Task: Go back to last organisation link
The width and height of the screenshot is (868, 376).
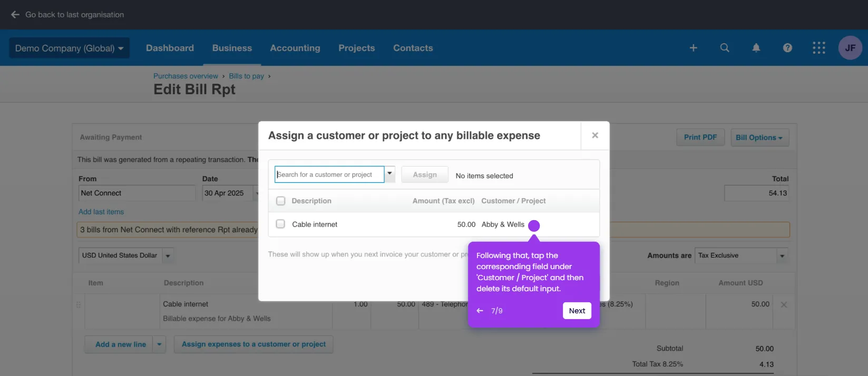Action: tap(74, 15)
